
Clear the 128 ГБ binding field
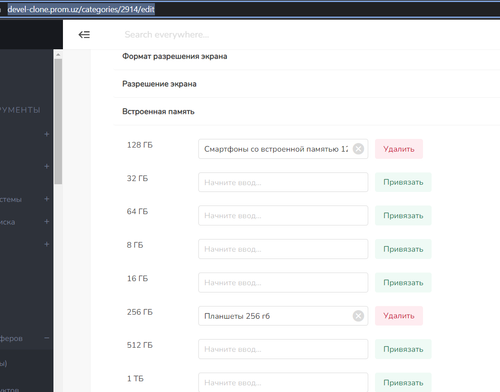[358, 149]
